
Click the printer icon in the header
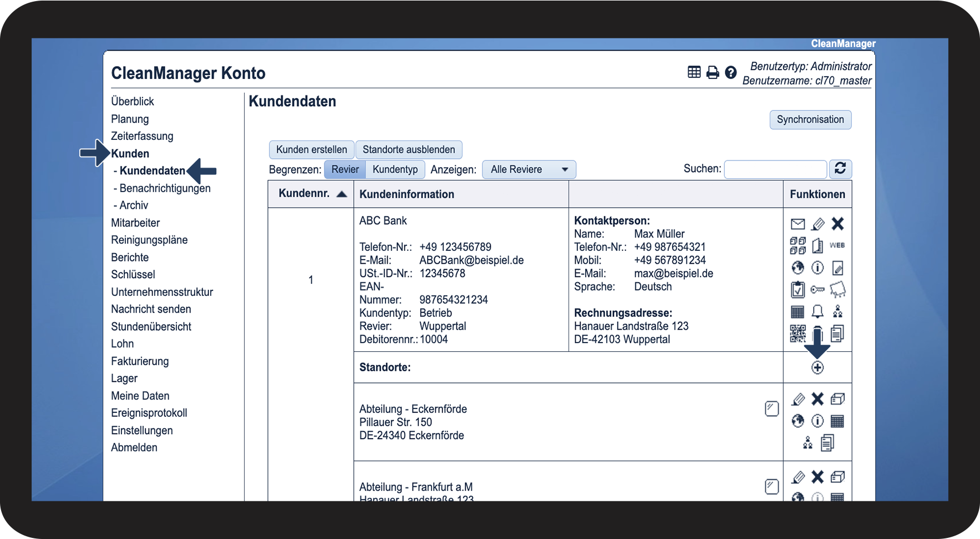click(x=713, y=73)
